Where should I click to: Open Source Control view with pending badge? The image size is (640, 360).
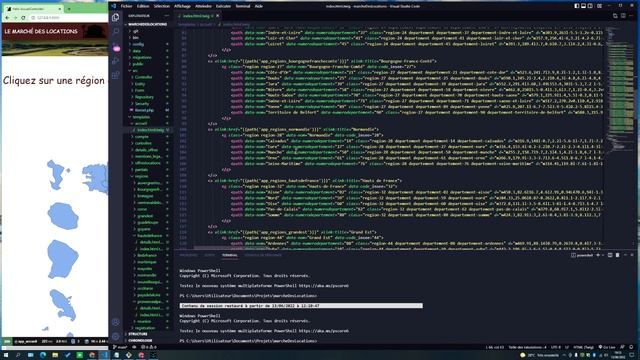click(116, 47)
